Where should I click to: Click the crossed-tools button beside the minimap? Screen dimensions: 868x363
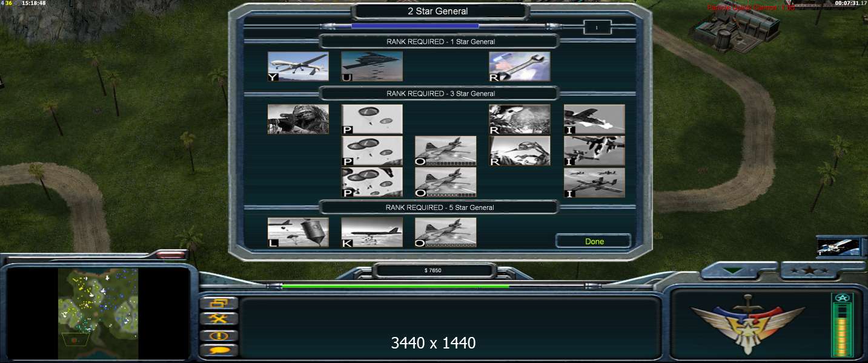point(218,319)
